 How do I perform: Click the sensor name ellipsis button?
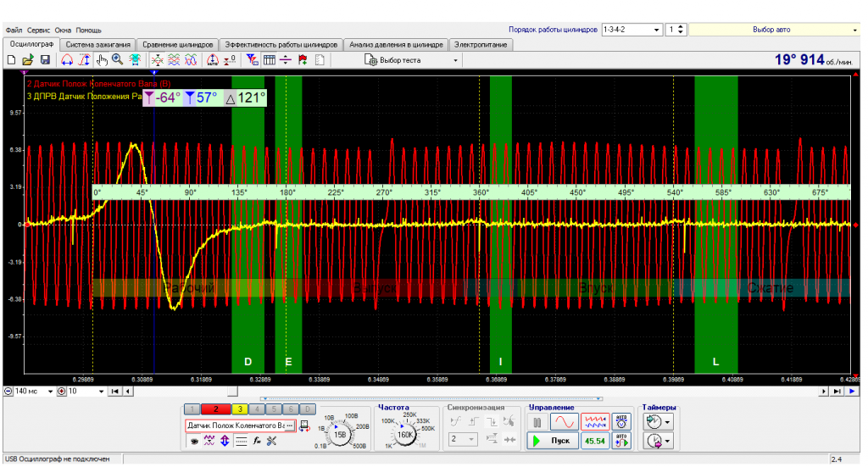[x=290, y=425]
